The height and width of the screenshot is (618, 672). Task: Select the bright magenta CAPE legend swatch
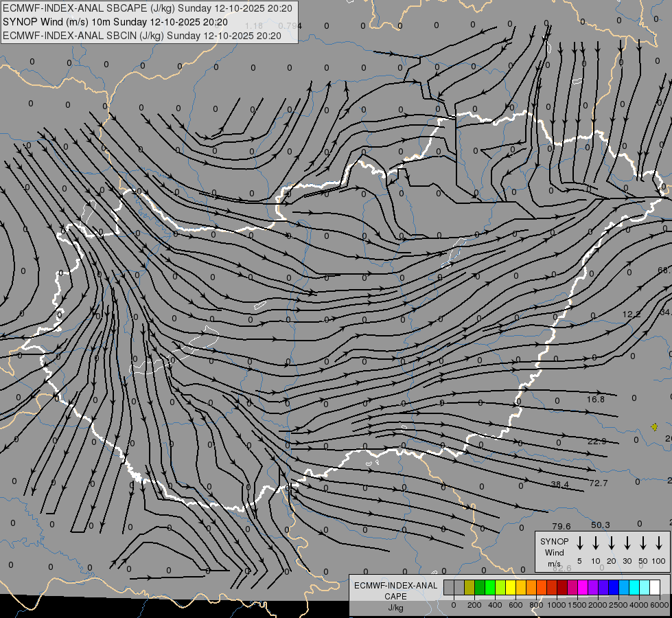click(x=583, y=588)
